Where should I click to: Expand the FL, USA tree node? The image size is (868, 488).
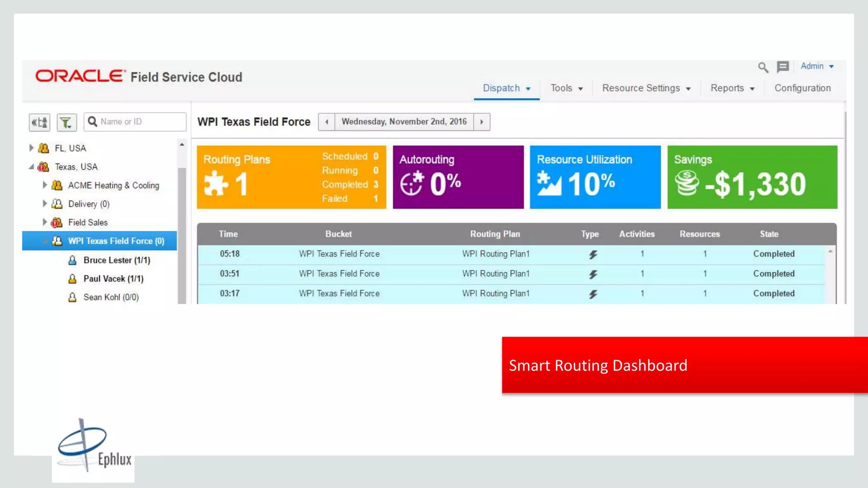tap(31, 148)
